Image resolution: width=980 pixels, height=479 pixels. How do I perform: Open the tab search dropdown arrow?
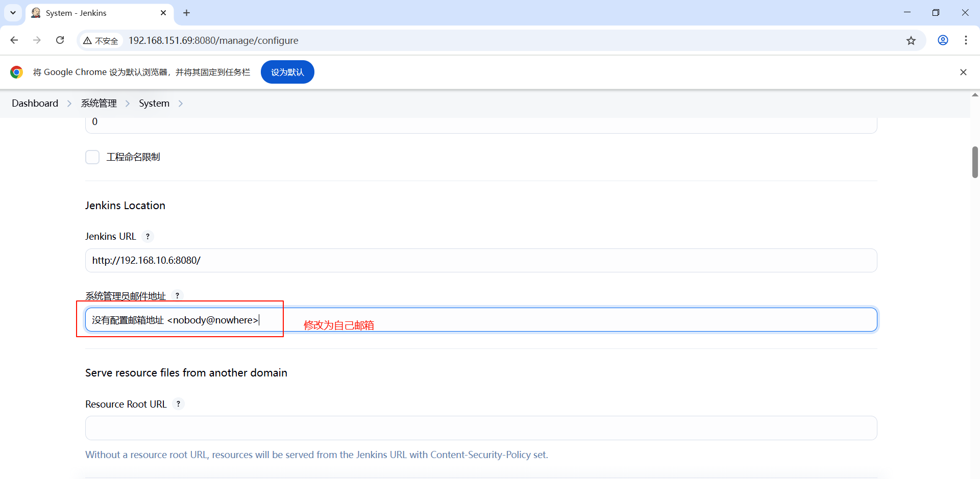coord(13,13)
